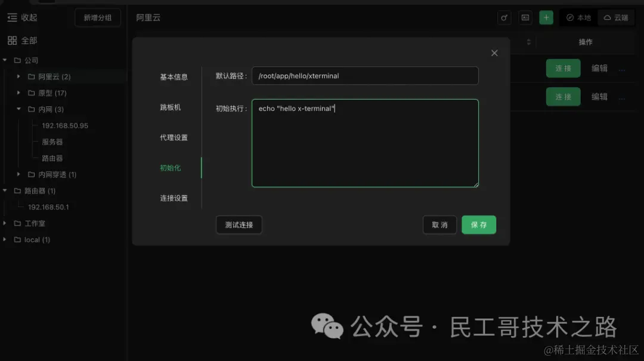Expand the 原型 (17) folder
The width and height of the screenshot is (644, 361).
18,92
